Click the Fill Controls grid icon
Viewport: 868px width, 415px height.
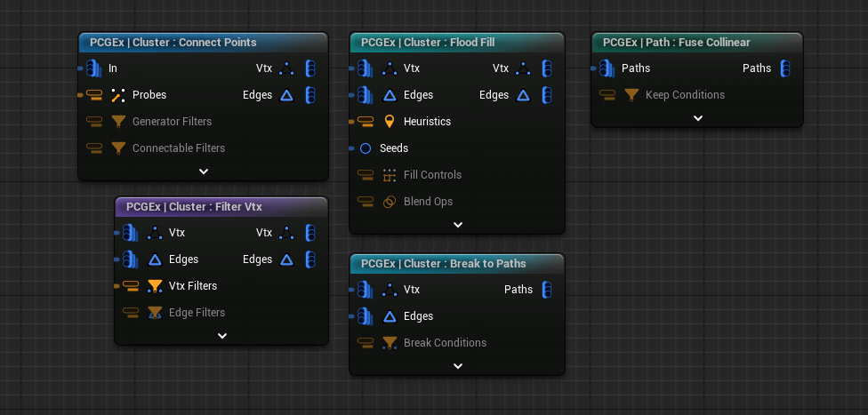[x=389, y=175]
